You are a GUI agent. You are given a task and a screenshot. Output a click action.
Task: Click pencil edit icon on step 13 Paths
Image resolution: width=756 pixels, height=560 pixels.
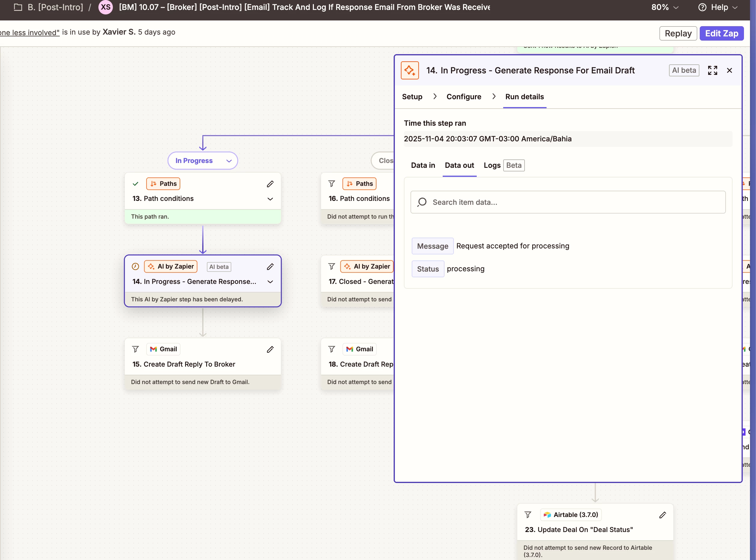coord(270,184)
